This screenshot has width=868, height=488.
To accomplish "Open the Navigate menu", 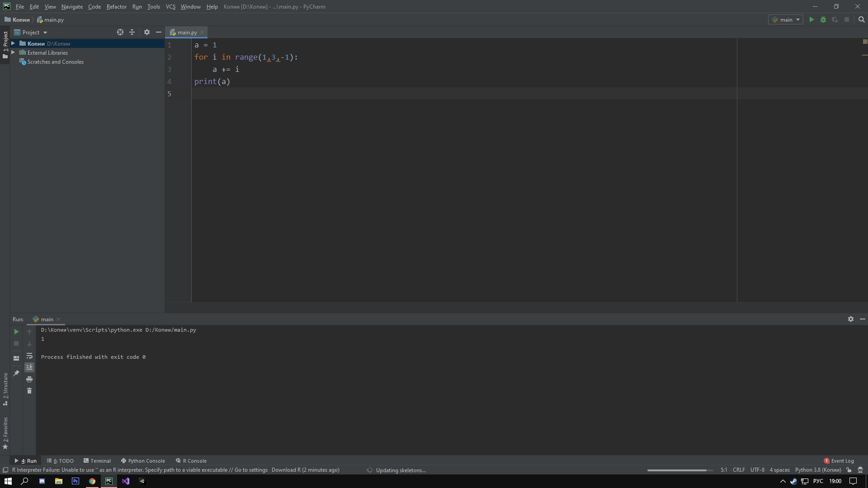I will pyautogui.click(x=72, y=7).
